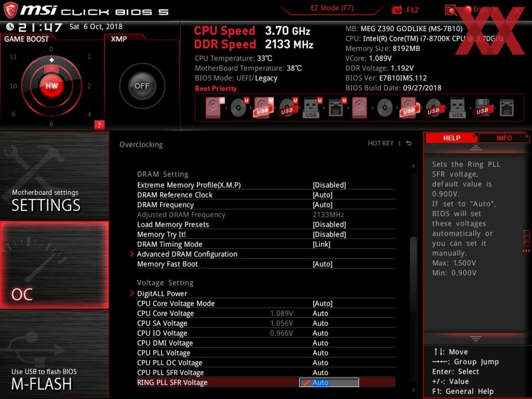Viewport: 532px width, 399px height.
Task: Click the Overclocking page title
Action: point(141,144)
